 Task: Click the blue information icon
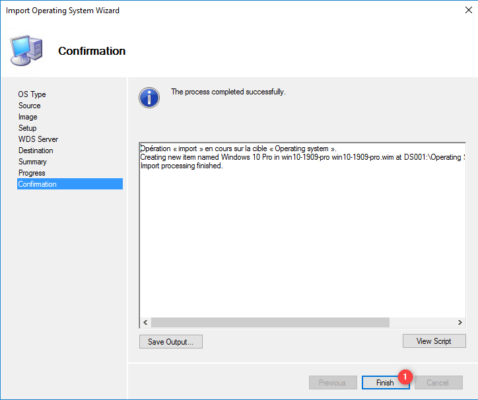149,98
